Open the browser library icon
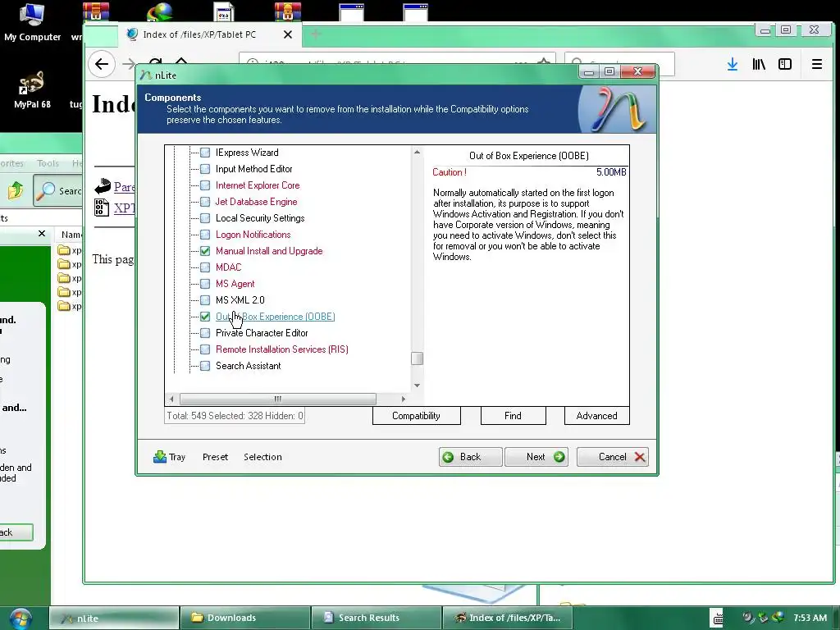This screenshot has width=840, height=630. point(759,64)
